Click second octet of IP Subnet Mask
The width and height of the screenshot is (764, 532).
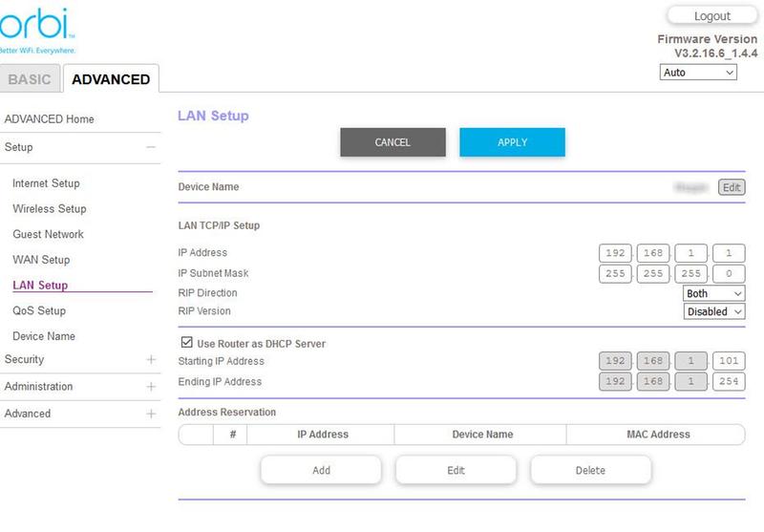tap(653, 273)
